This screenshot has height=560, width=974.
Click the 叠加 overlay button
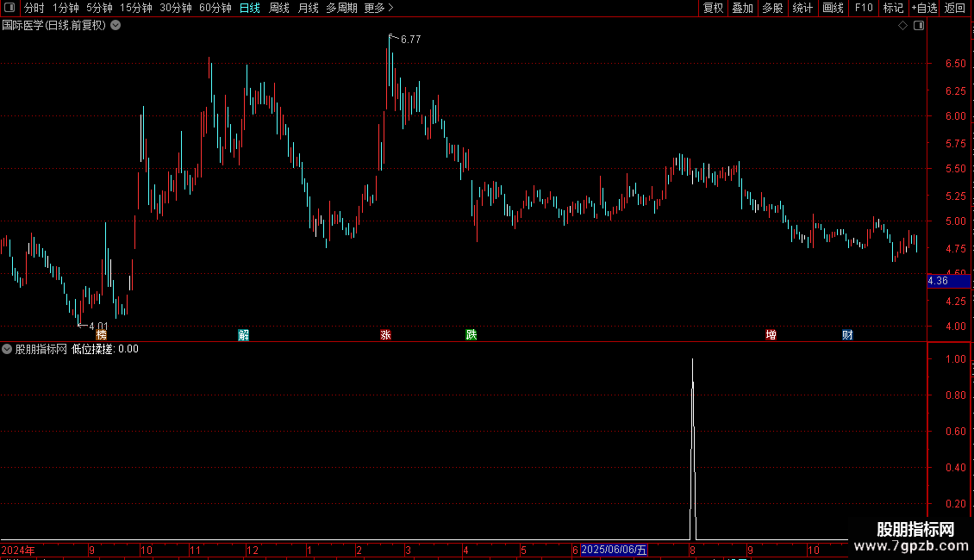743,8
